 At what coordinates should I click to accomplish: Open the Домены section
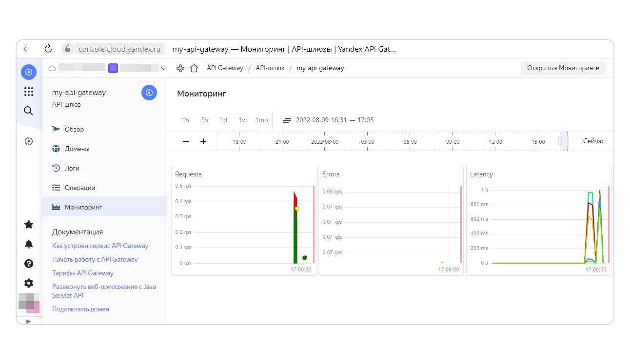pyautogui.click(x=104, y=149)
